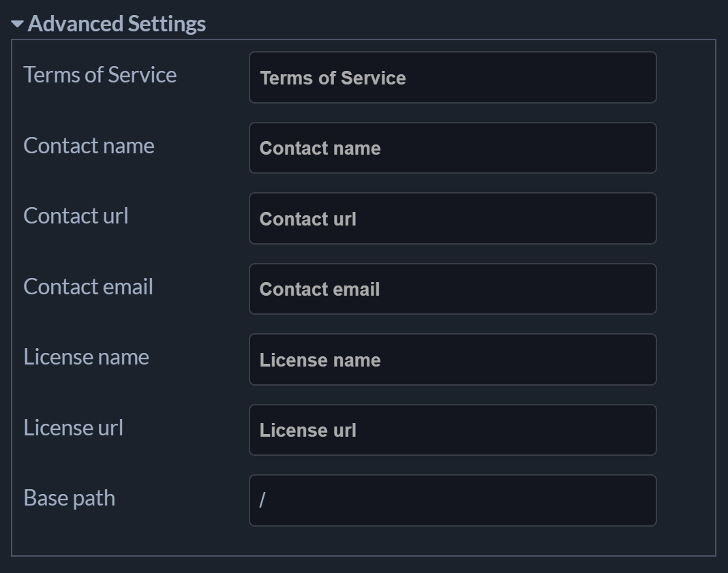Screen dimensions: 728x573
Task: Select the Contact url label text
Action: click(76, 215)
